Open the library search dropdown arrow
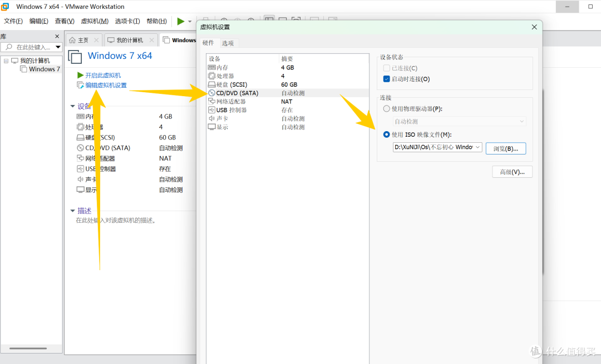The image size is (601, 364). pyautogui.click(x=58, y=47)
